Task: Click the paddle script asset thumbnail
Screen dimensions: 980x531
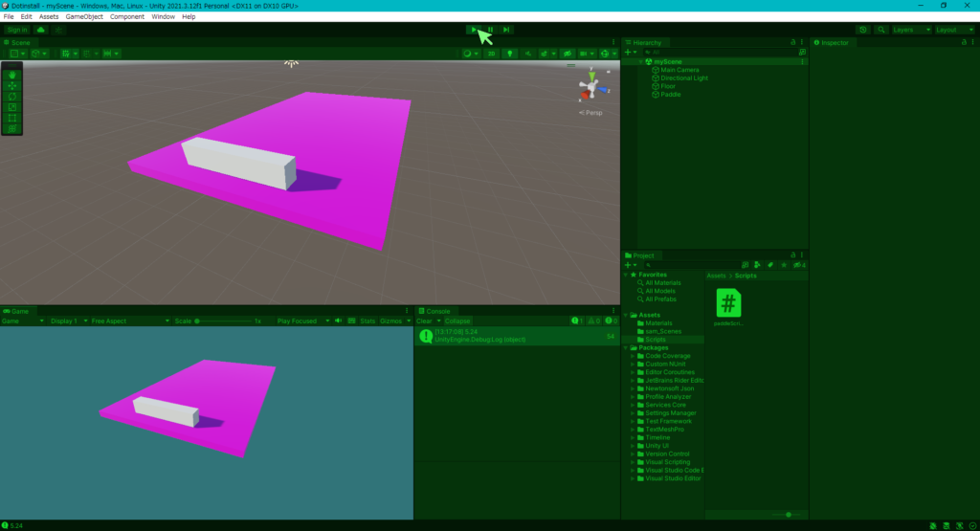Action: pyautogui.click(x=728, y=303)
